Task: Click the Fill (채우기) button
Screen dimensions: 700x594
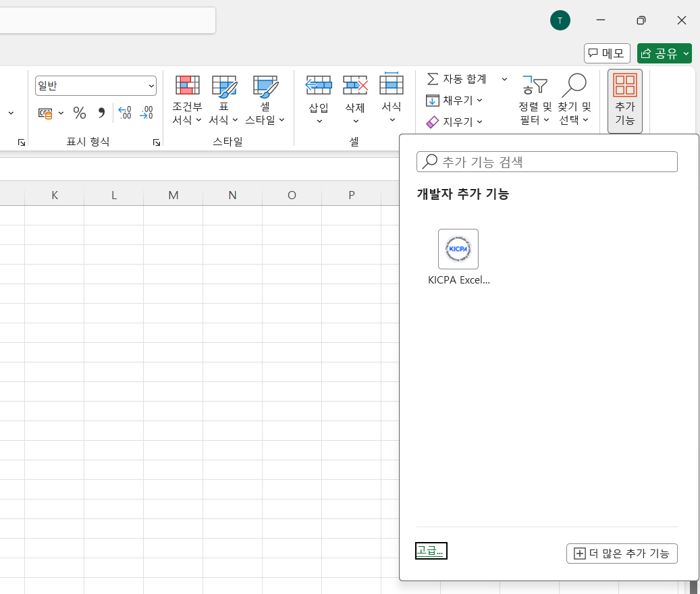Action: [x=454, y=101]
